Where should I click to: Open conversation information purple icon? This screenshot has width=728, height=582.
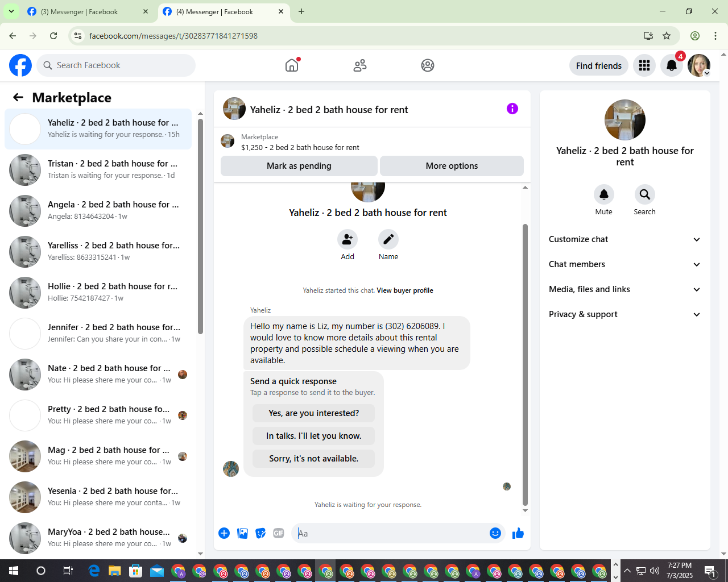(x=512, y=109)
